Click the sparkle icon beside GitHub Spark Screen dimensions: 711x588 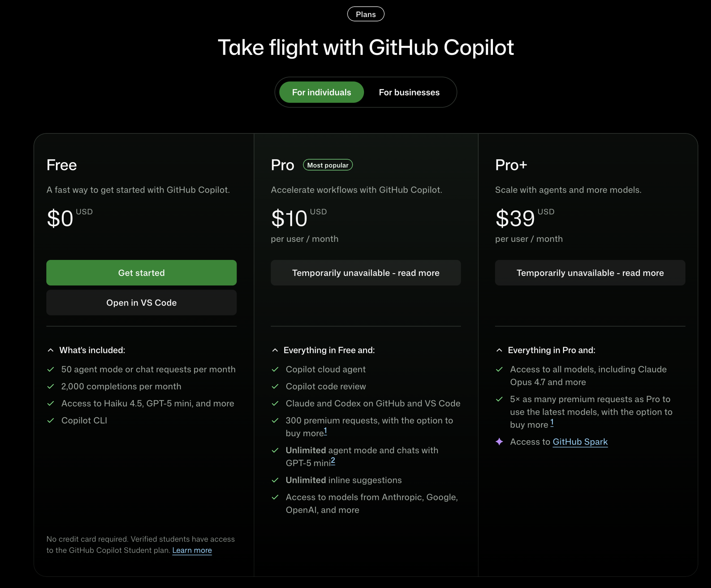click(x=500, y=442)
